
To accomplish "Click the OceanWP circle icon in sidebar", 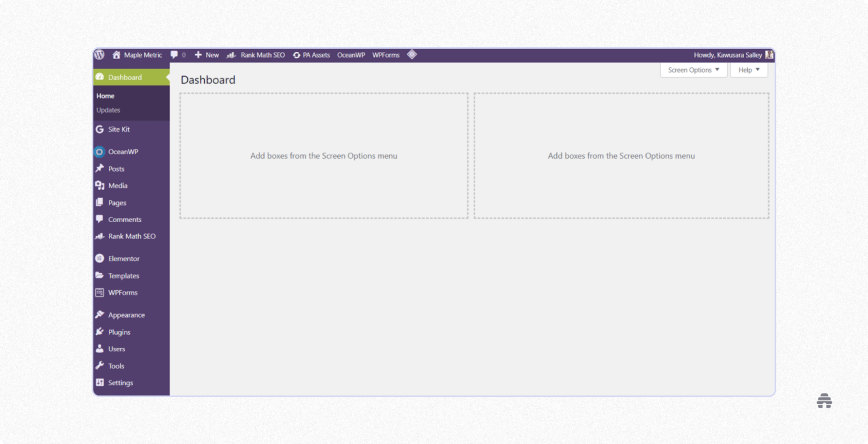I will point(99,152).
